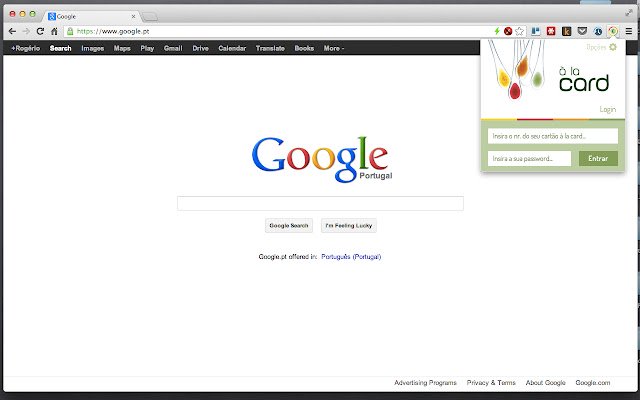Click the green Entrar button
The height and width of the screenshot is (400, 640).
[598, 158]
